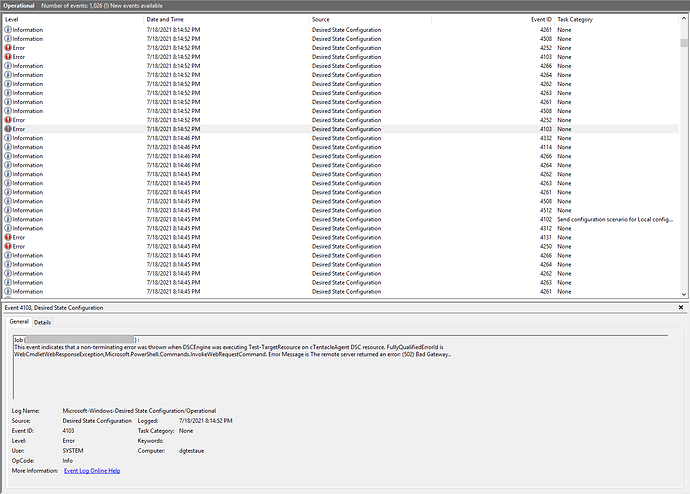Image resolution: width=690 pixels, height=494 pixels.
Task: Click info icon of event 4266 at 8:14:46 PM
Action: click(8, 156)
